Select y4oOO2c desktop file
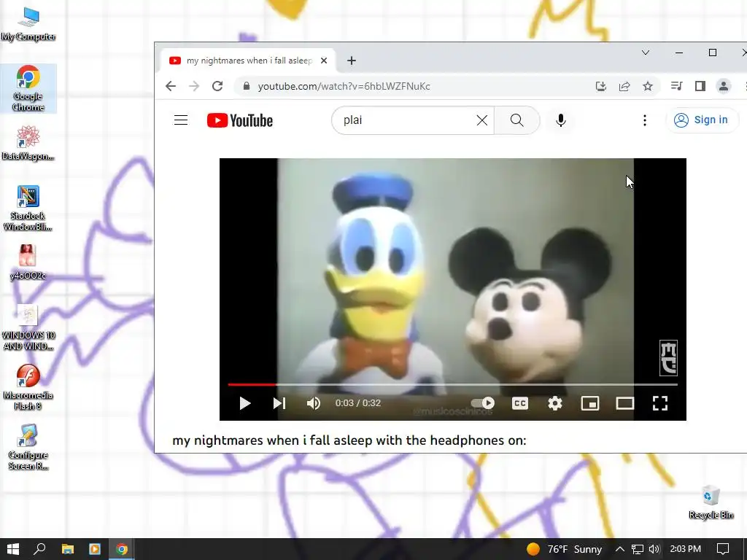This screenshot has height=560, width=747. tap(28, 262)
